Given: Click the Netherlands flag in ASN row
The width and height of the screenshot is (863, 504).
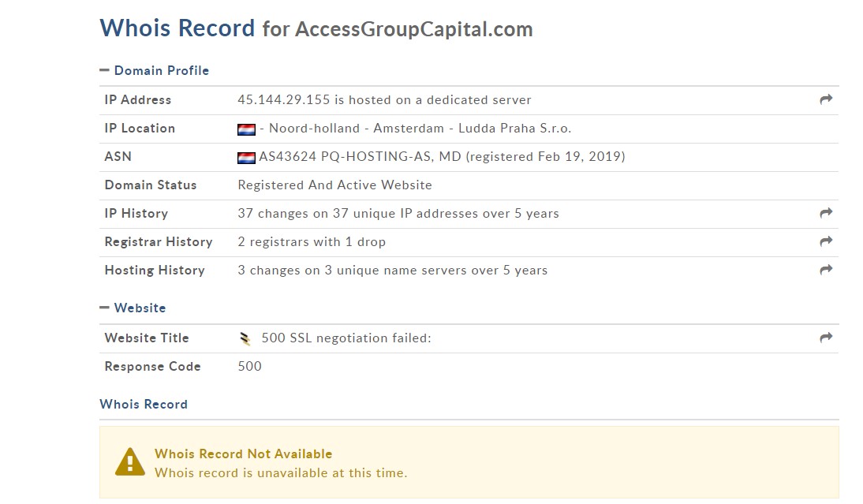Looking at the screenshot, I should coord(246,158).
